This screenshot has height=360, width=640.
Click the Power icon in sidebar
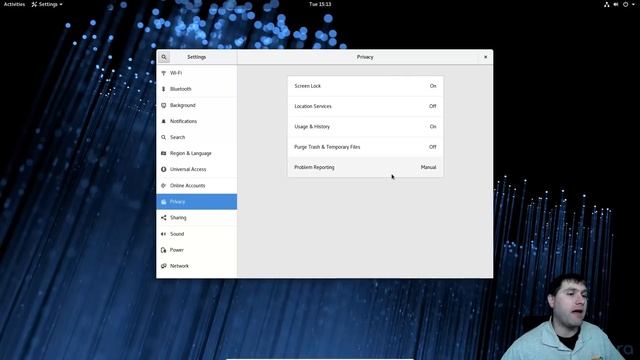[164, 250]
